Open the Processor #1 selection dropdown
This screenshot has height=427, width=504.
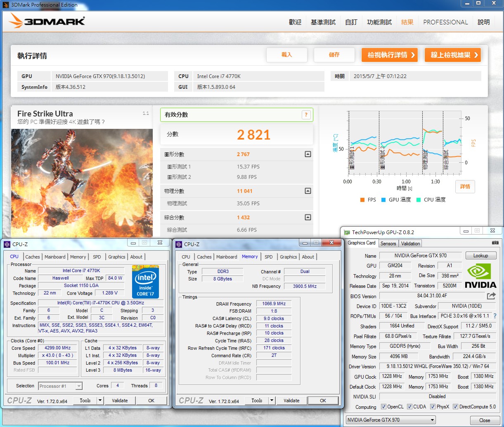tap(60, 386)
